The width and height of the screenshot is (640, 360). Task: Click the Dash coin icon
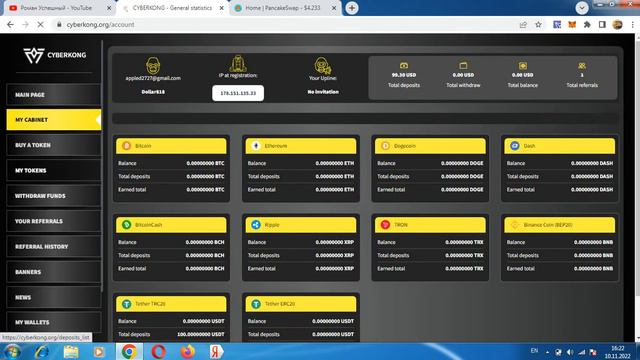[515, 146]
